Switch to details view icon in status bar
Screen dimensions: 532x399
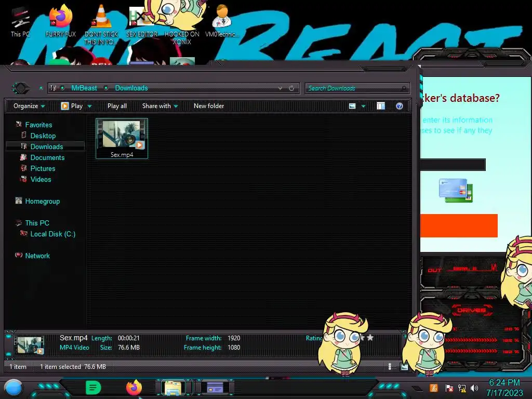click(x=390, y=366)
